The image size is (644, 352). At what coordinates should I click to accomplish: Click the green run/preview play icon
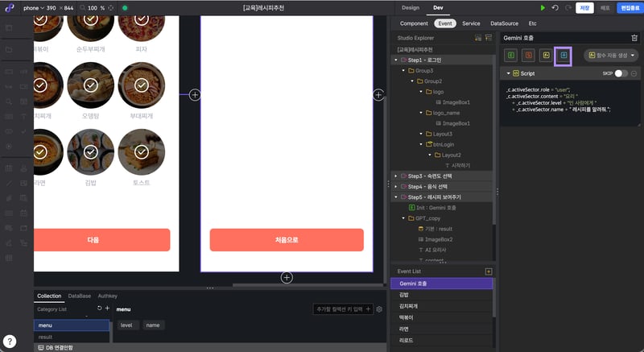[x=543, y=8]
